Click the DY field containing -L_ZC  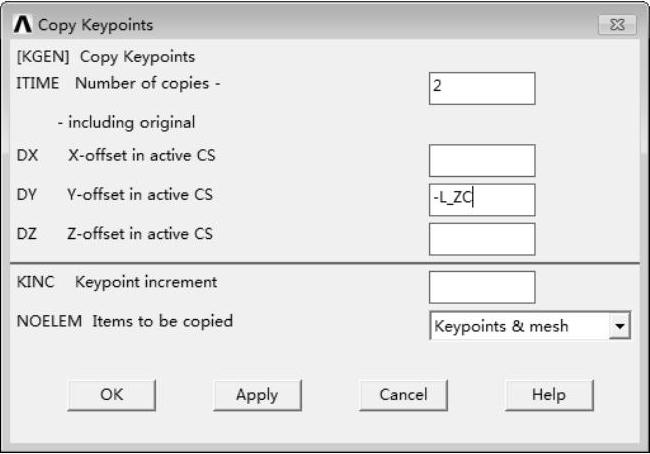[x=482, y=199]
